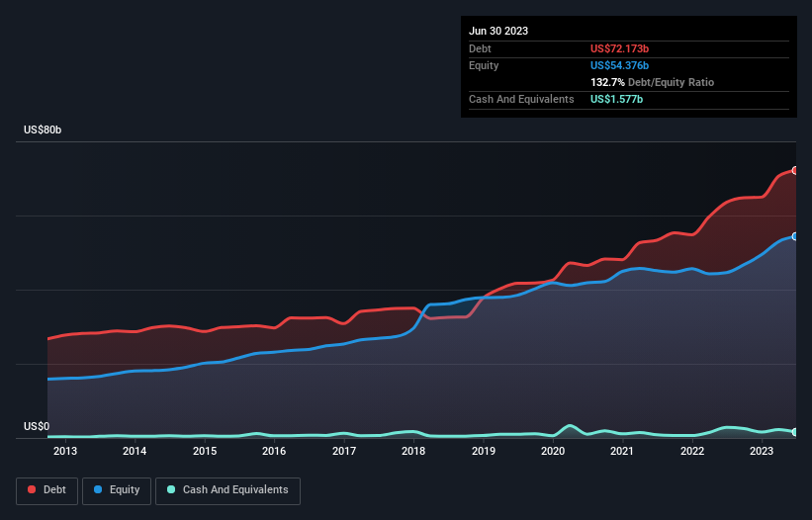
Task: Toggle Cash And Equivalents legend button
Action: 227,490
